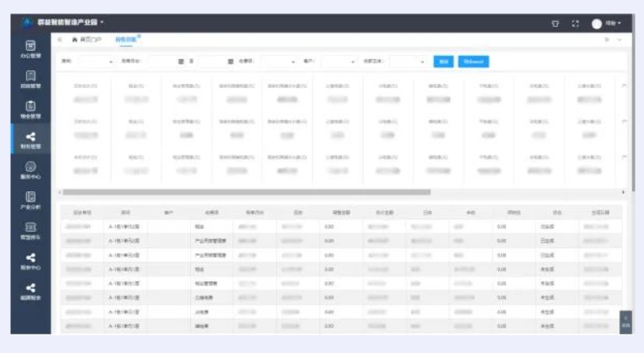Open the 物业管理 clipboard sidebar module

(x=30, y=110)
